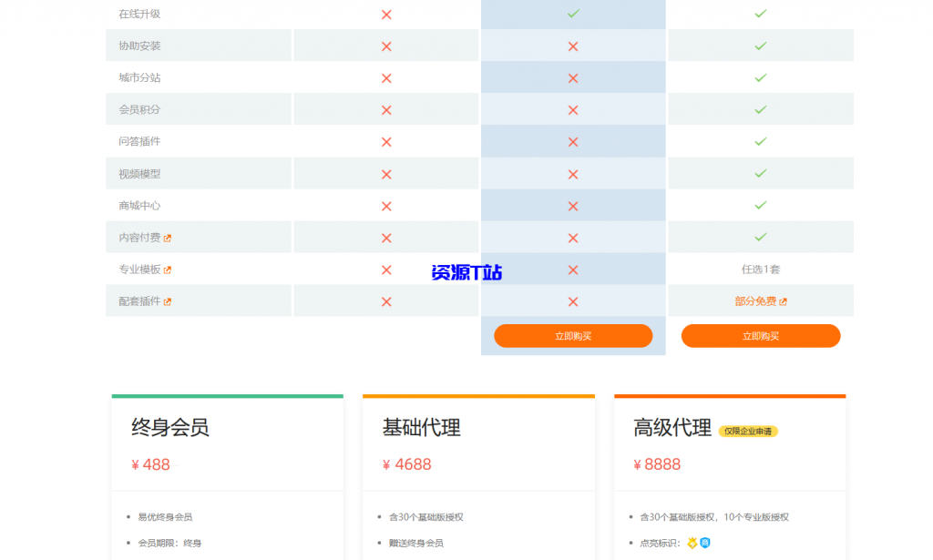
Task: Open the external link icon beside 内容付费
Action: click(x=168, y=238)
